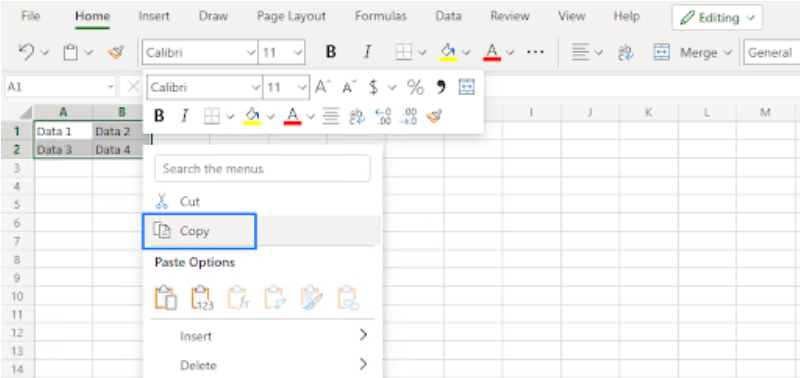Choose Paste Formulas (fx) icon
The width and height of the screenshot is (800, 378).
pos(238,297)
